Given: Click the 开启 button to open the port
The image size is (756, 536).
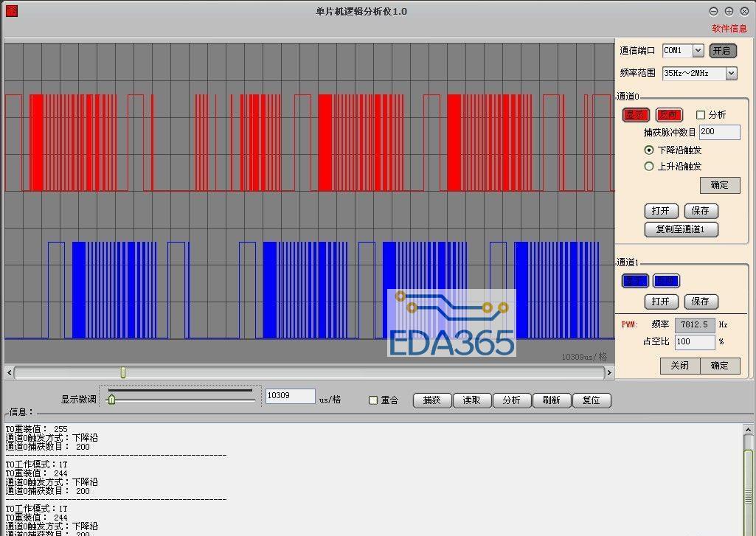Looking at the screenshot, I should click(x=722, y=51).
